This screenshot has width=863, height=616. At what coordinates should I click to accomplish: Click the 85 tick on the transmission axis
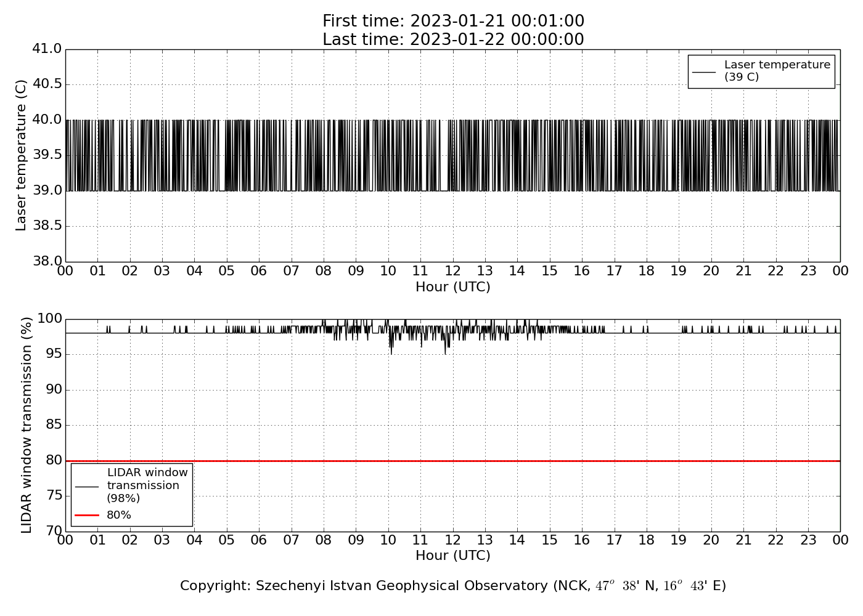pyautogui.click(x=53, y=425)
